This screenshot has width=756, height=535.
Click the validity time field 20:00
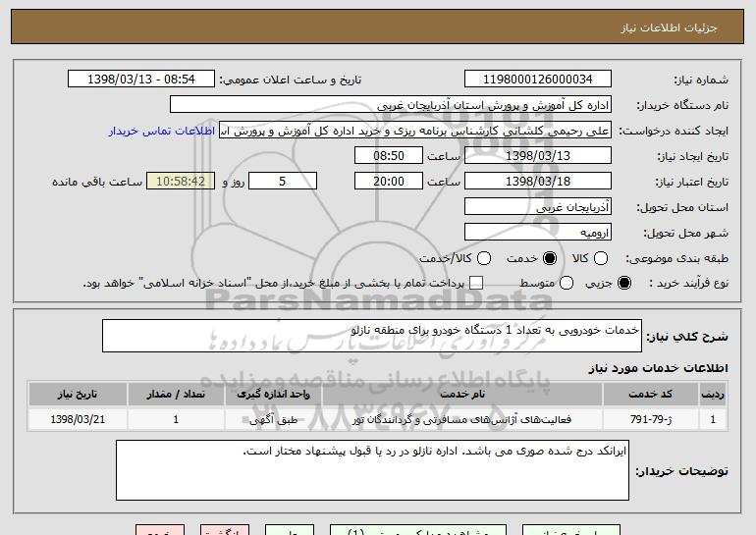[x=389, y=182]
